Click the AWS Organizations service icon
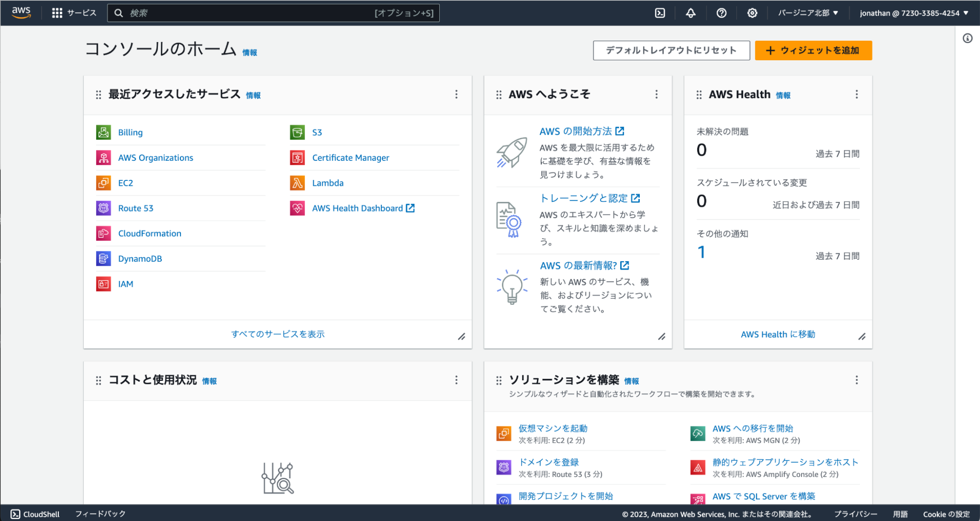This screenshot has height=521, width=980. pyautogui.click(x=103, y=158)
